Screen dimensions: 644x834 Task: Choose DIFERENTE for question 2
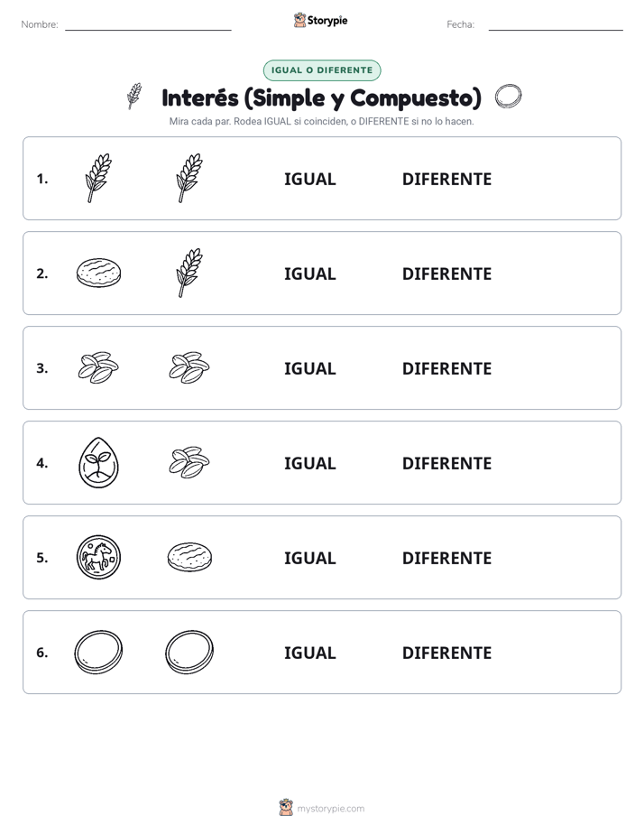446,273
